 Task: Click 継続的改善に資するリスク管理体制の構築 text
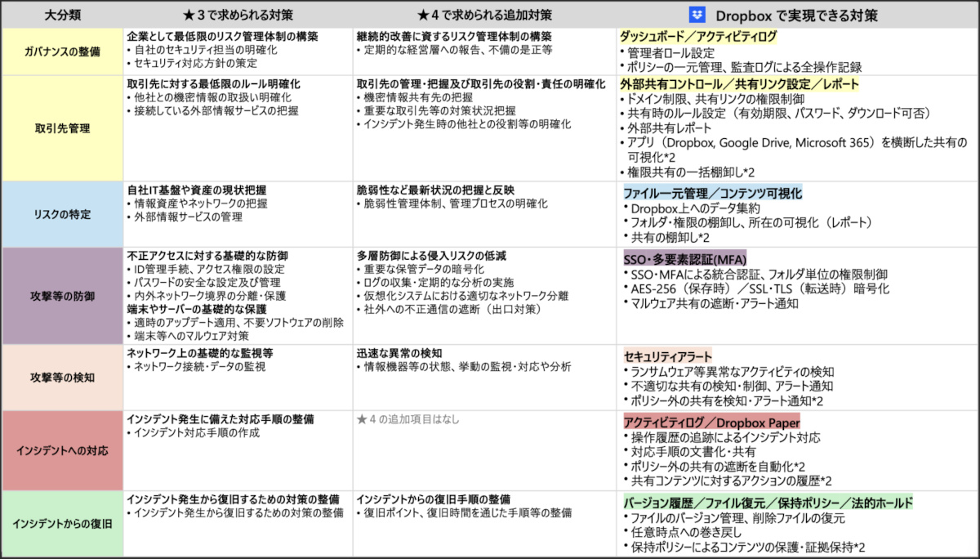(x=454, y=37)
